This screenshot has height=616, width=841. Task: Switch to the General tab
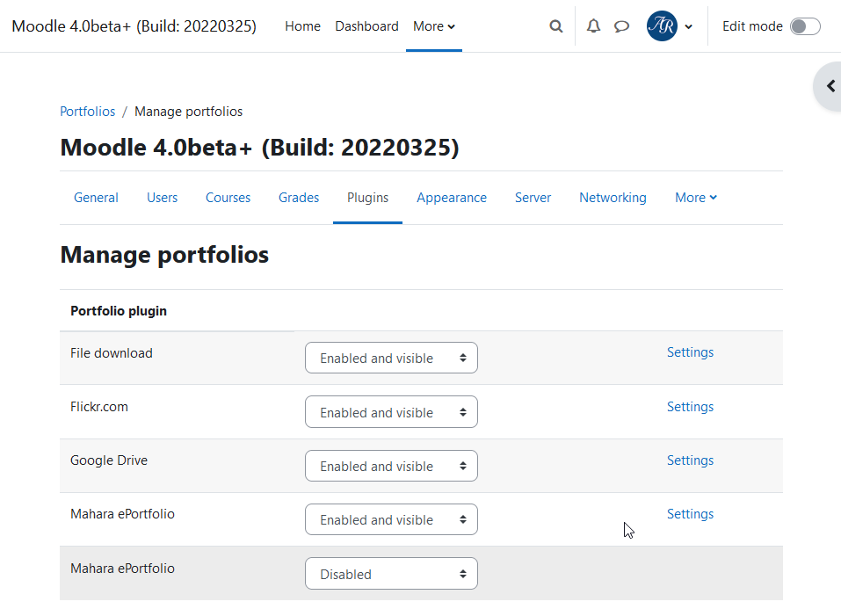(96, 198)
